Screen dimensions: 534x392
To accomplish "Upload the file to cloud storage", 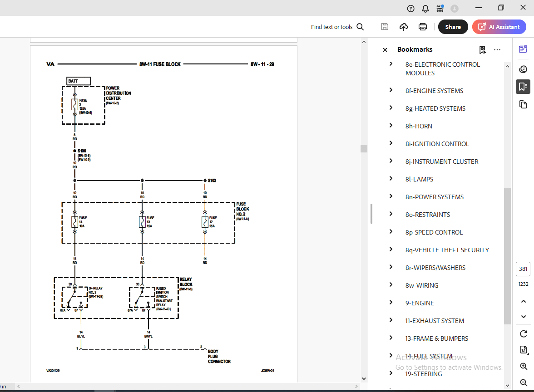I will (403, 27).
